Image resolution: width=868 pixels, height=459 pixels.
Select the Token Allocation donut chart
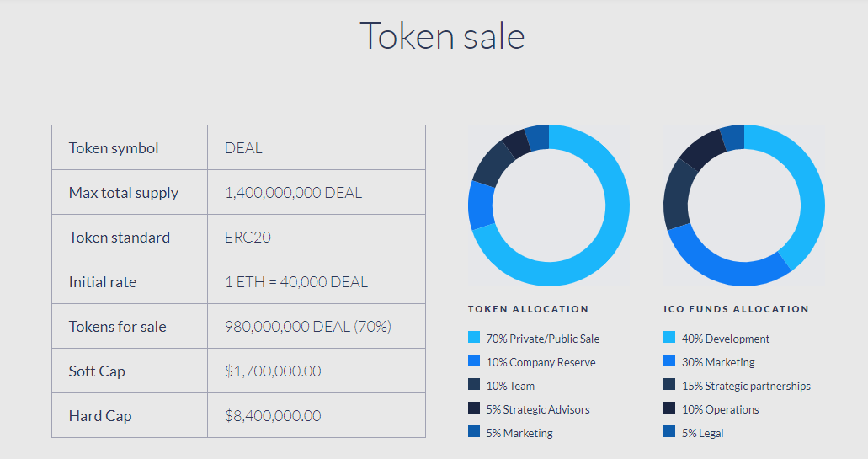tap(549, 205)
